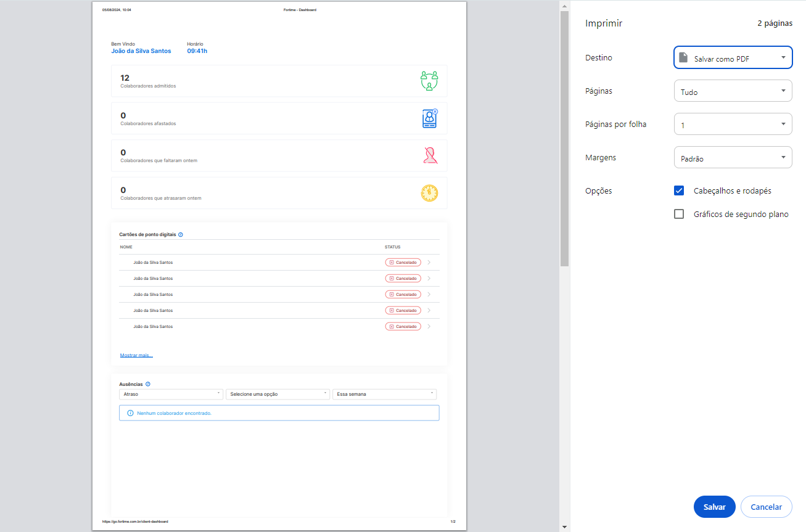The width and height of the screenshot is (806, 532).
Task: Click the STATUS column header
Action: pyautogui.click(x=393, y=247)
